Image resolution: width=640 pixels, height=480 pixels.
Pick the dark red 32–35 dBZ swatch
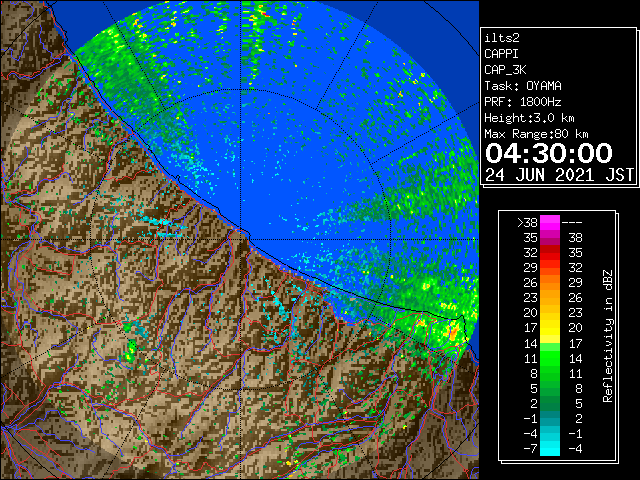[550, 253]
